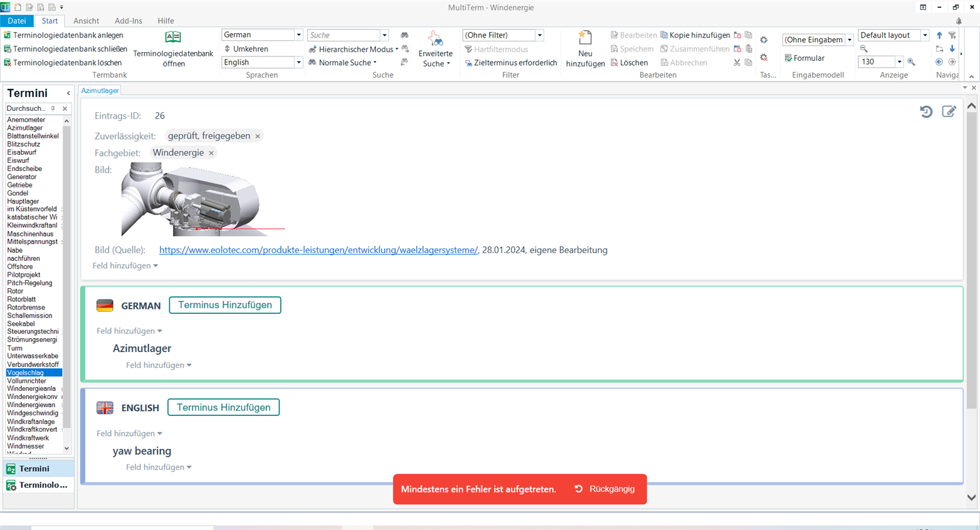Viewport: 980px width, 530px height.
Task: Select 'Windkraftwerk' in the term list
Action: pos(28,438)
